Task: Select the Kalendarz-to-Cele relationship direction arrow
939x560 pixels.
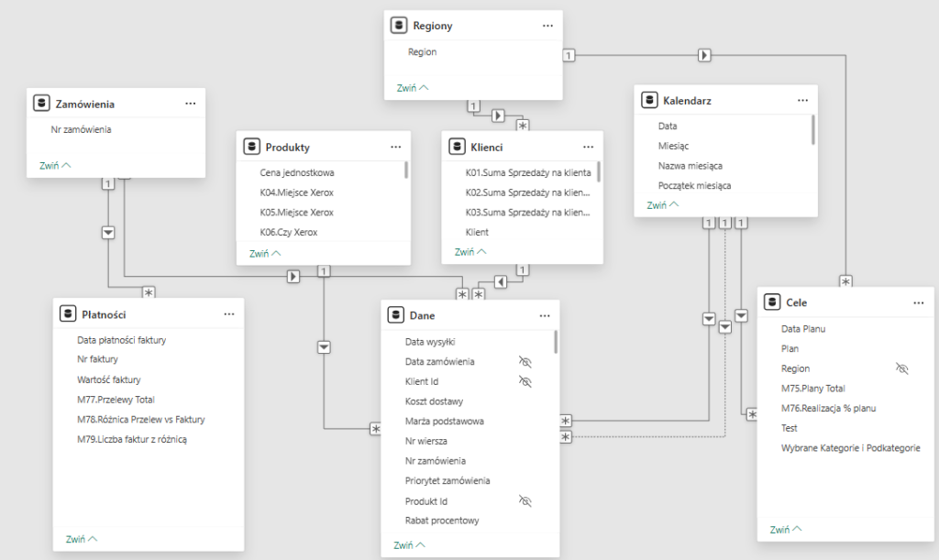Action: 741,315
